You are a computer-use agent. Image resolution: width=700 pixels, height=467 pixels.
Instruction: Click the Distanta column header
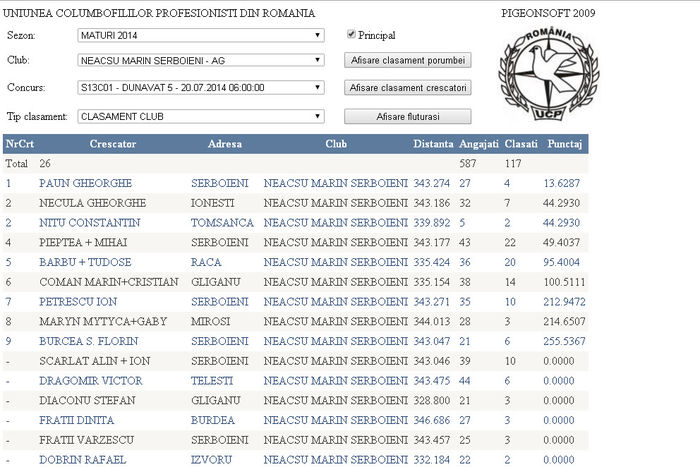[x=433, y=144]
